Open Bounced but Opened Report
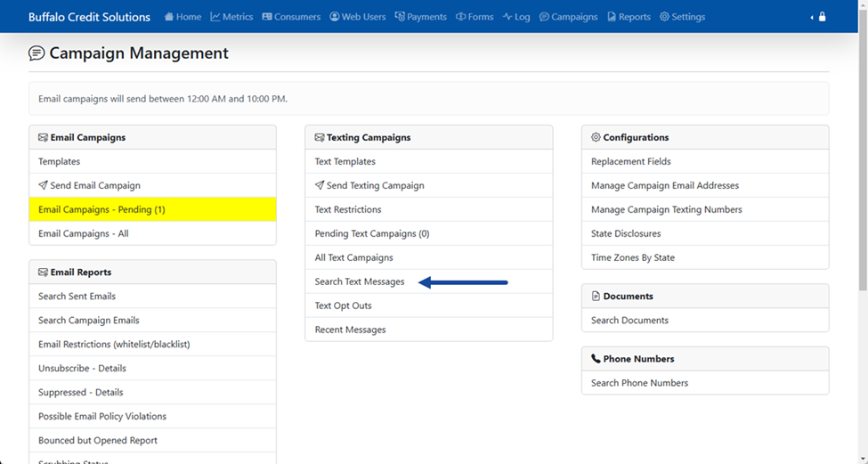Viewport: 868px width, 464px height. (x=153, y=440)
